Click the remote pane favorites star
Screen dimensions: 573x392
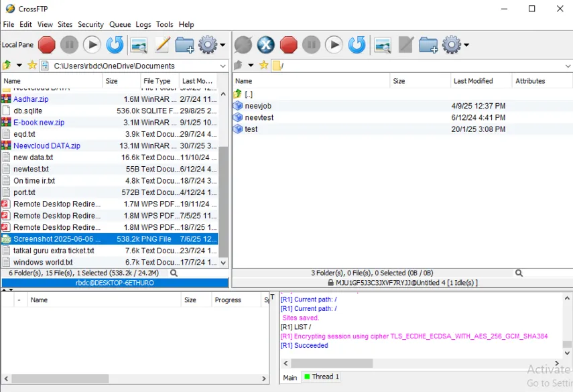tap(263, 66)
